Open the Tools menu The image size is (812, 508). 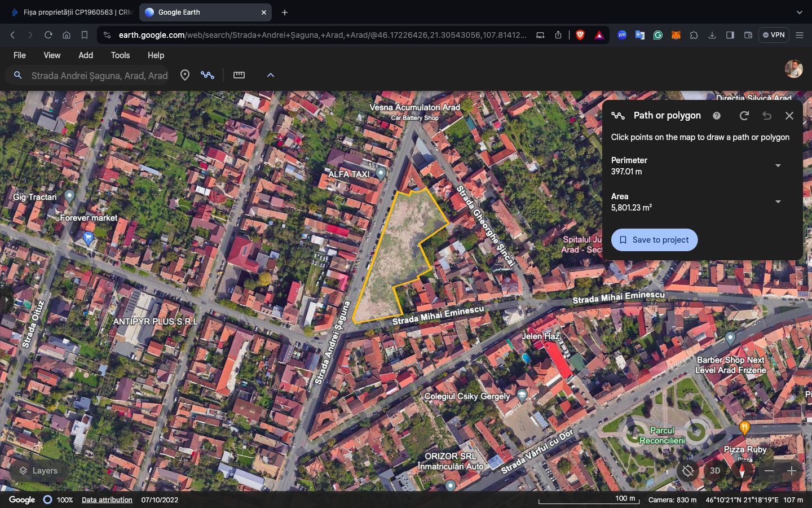[x=120, y=55]
